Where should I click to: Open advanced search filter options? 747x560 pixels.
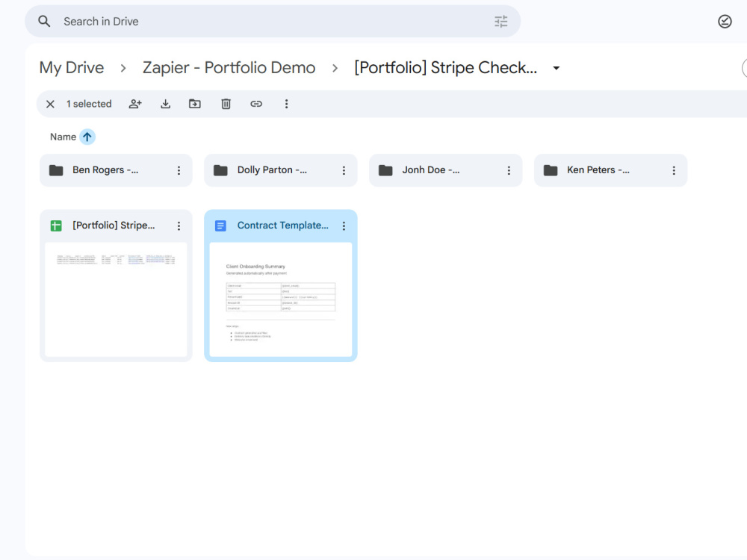point(500,22)
